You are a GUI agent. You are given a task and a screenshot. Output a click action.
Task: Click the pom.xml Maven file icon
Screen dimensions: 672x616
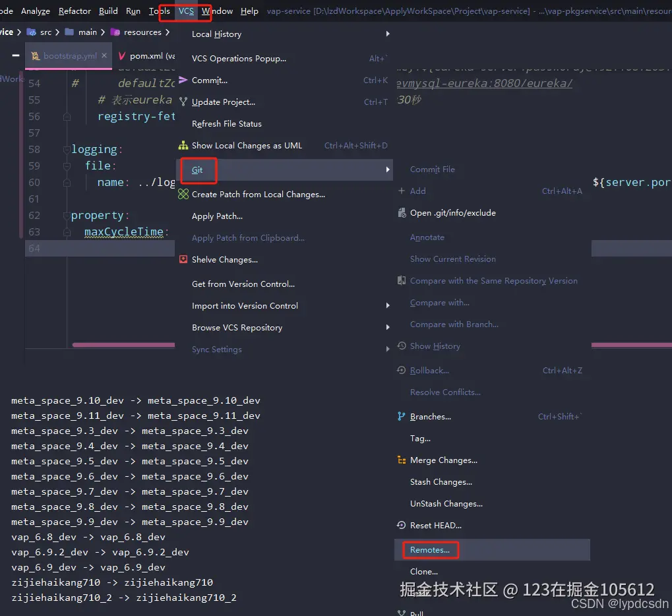pyautogui.click(x=122, y=56)
